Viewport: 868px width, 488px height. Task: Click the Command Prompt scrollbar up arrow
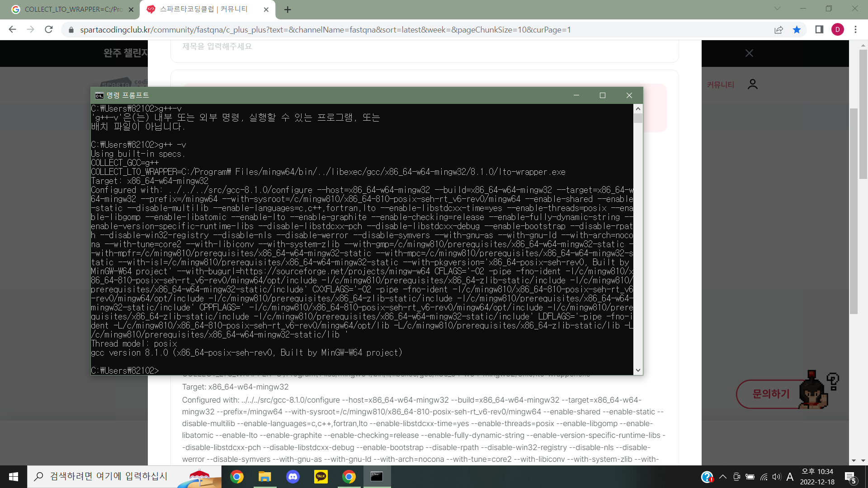638,108
